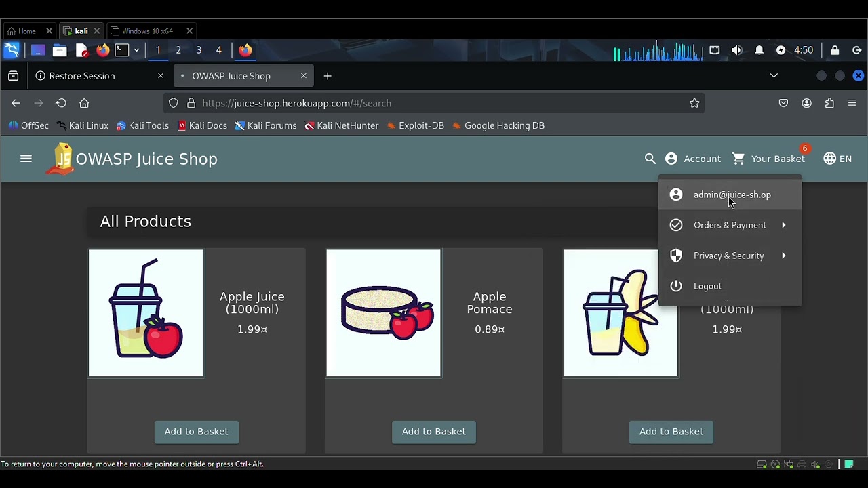Screen dimensions: 868x488
Task: Open the Juice Shop hamburger side menu
Action: (26, 159)
